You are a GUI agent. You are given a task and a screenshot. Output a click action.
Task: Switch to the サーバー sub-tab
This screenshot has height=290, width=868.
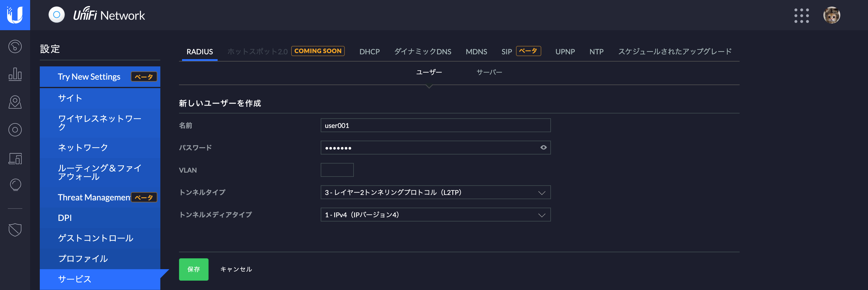(489, 72)
